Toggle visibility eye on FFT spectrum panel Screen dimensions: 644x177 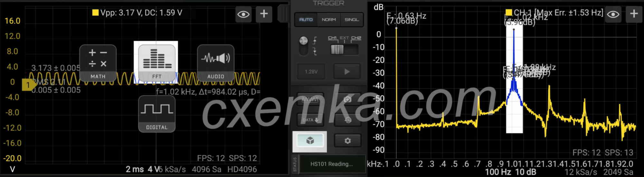point(613,14)
